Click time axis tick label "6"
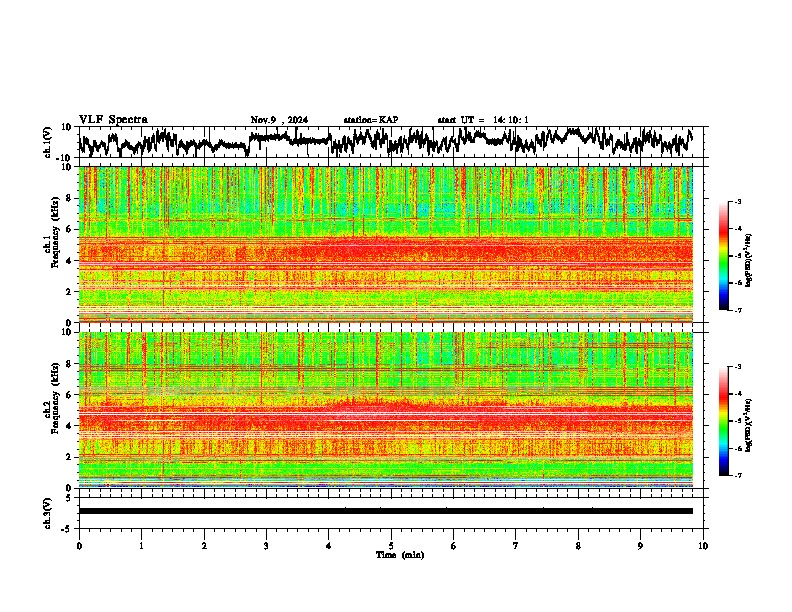This screenshot has width=792, height=612. (454, 546)
